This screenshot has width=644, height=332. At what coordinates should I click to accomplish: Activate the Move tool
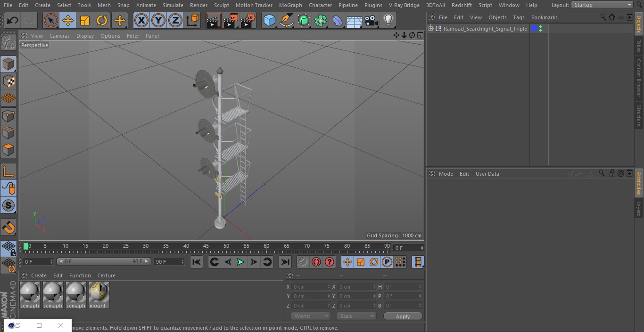pyautogui.click(x=68, y=20)
